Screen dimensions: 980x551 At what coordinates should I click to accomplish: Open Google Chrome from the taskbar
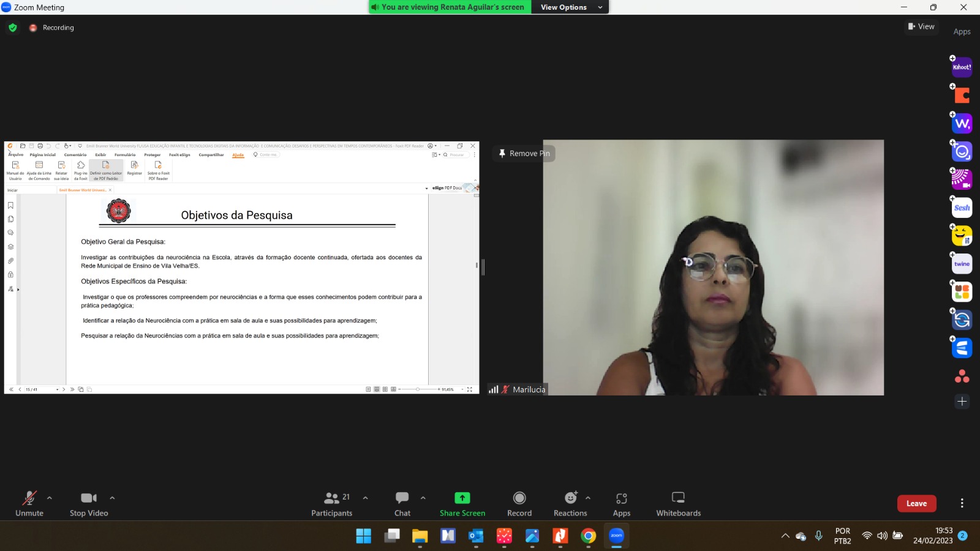point(588,536)
